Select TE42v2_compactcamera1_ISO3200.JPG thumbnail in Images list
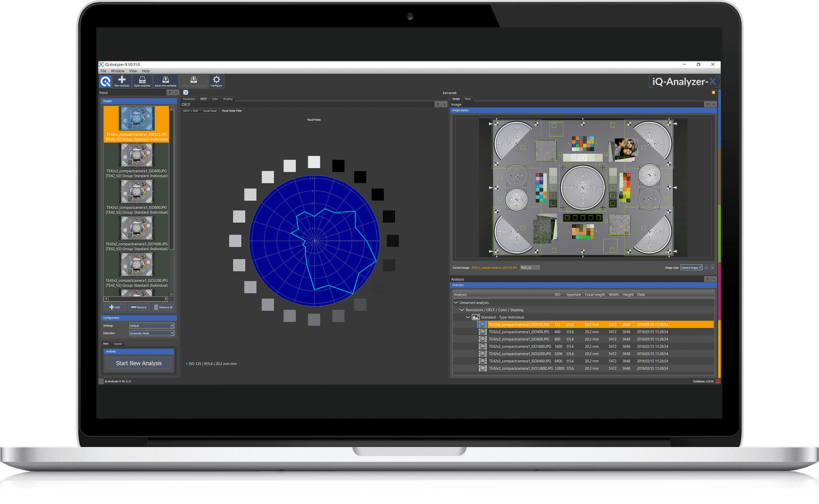The width and height of the screenshot is (819, 504). click(x=136, y=271)
